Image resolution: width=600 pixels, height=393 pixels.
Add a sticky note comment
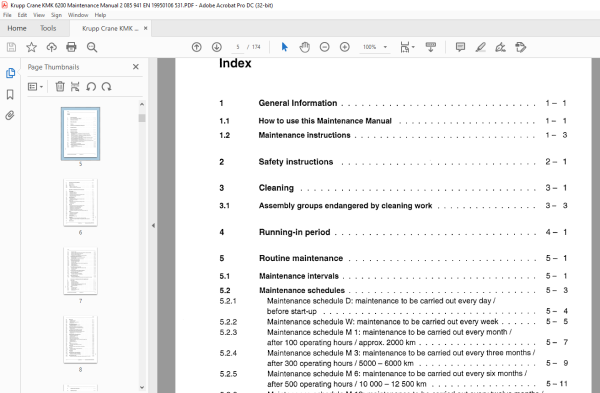point(460,47)
